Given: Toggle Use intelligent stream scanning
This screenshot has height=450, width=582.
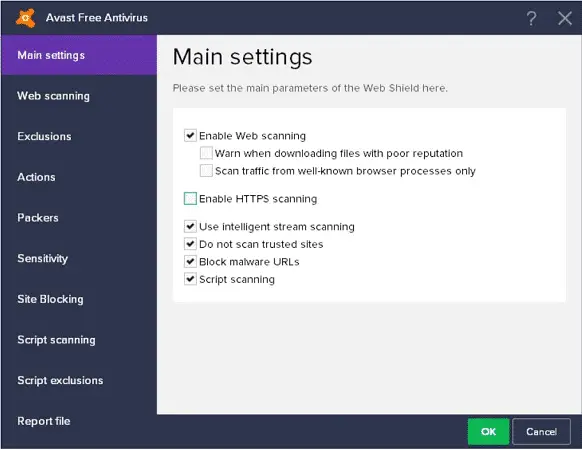Looking at the screenshot, I should tap(190, 226).
